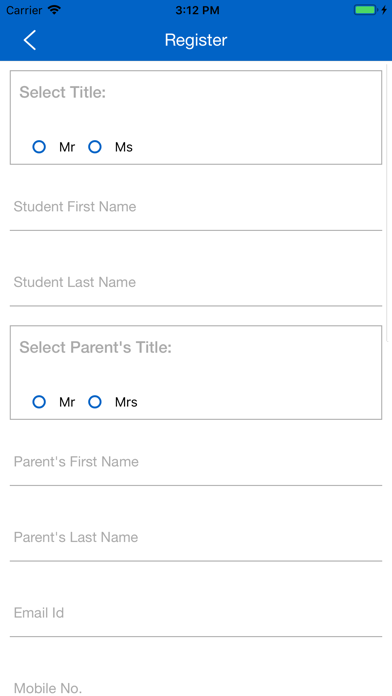Tap the 3:12 PM clock

[197, 10]
